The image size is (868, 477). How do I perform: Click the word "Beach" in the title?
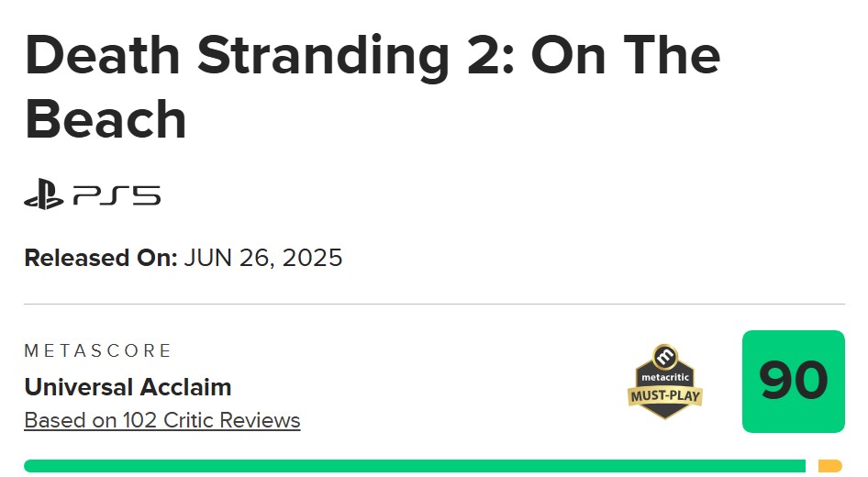[106, 120]
